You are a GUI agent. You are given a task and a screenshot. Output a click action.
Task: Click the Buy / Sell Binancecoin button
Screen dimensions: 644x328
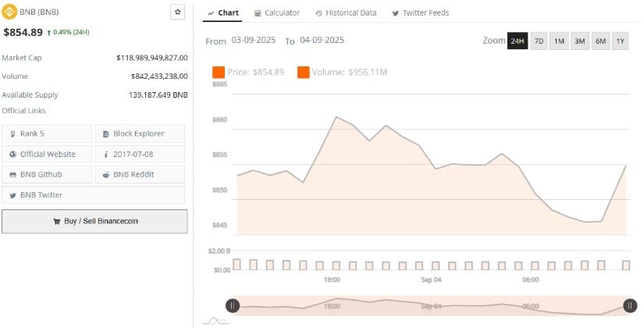coord(94,221)
